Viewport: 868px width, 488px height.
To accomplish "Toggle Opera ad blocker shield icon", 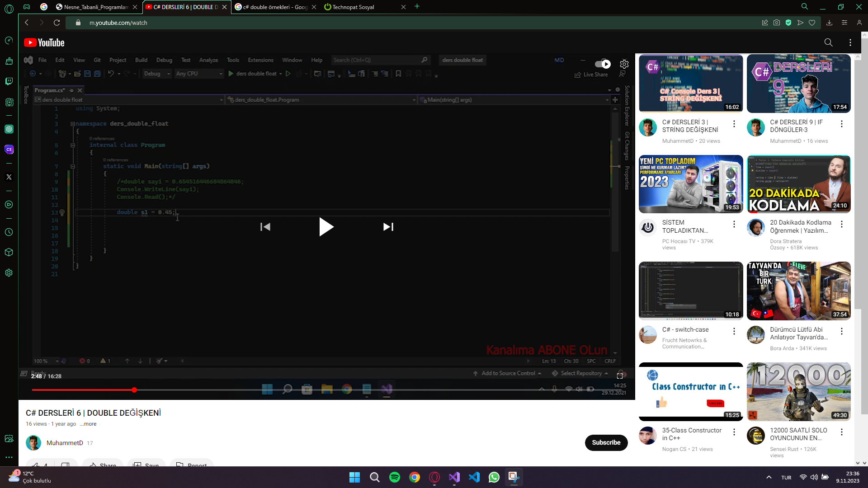I will [x=788, y=23].
